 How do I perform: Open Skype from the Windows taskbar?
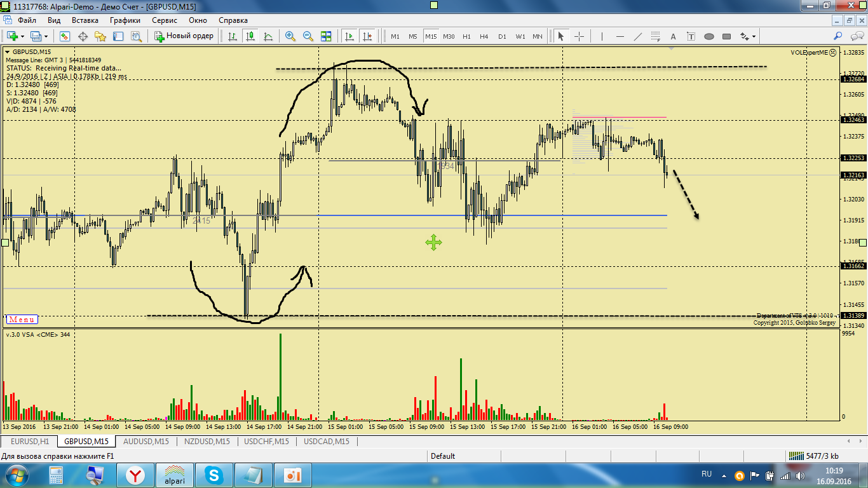point(214,474)
